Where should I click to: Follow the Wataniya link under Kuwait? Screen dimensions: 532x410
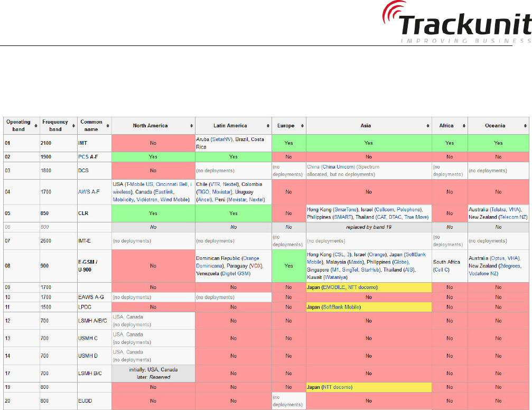(x=335, y=277)
